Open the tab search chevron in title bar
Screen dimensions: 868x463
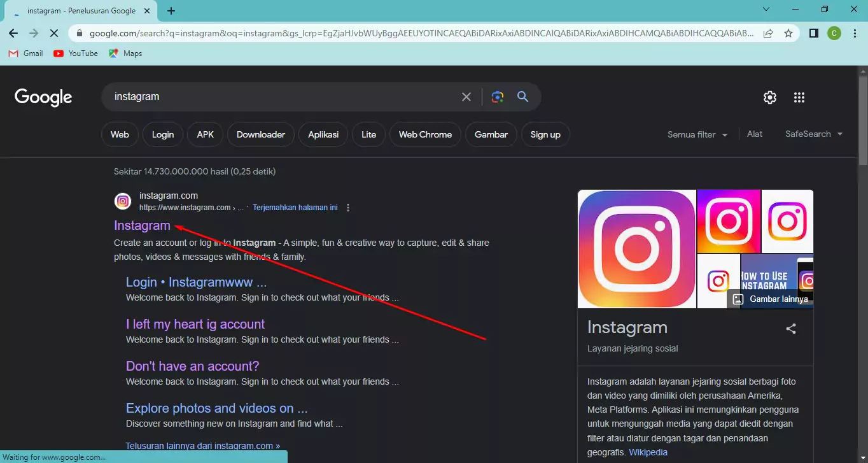[x=766, y=10]
